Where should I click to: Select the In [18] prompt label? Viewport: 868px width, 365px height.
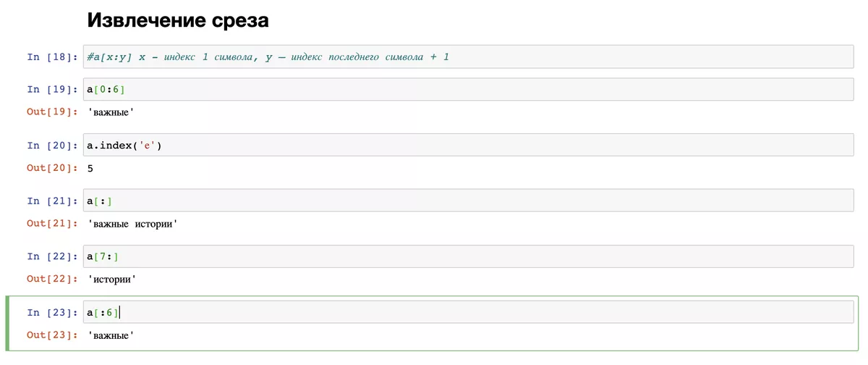point(51,56)
